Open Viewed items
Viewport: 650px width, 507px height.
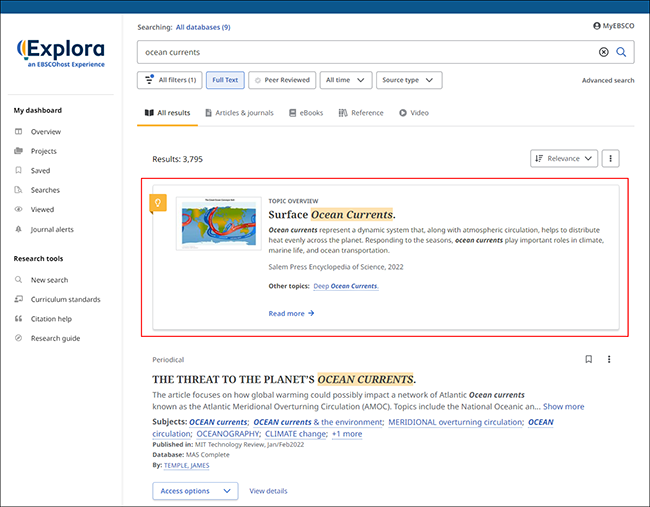[x=42, y=210]
